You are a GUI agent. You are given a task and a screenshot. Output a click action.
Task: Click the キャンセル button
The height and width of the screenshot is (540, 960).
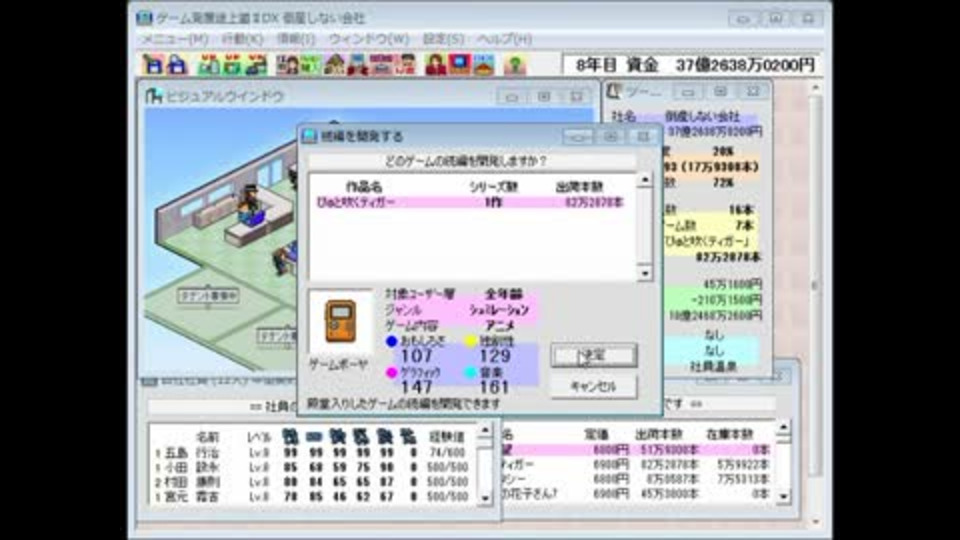click(593, 387)
